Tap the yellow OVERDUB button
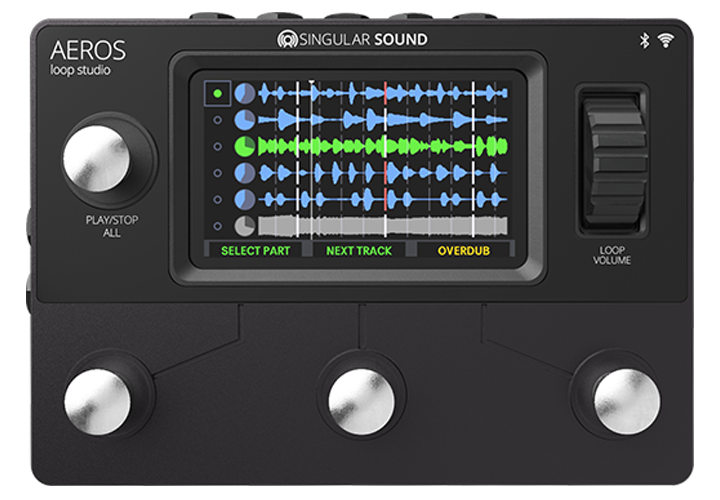 463,250
